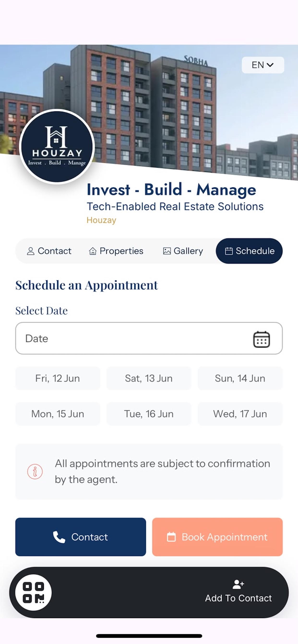Viewport: 298px width, 644px height.
Task: Choose Sat, 13 Jun date option
Action: pos(149,378)
